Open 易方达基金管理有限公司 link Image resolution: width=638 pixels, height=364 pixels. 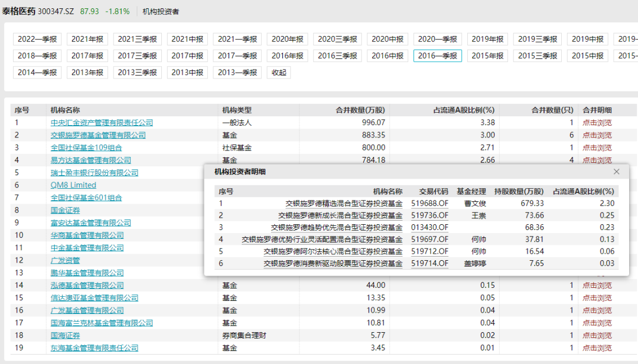(91, 160)
